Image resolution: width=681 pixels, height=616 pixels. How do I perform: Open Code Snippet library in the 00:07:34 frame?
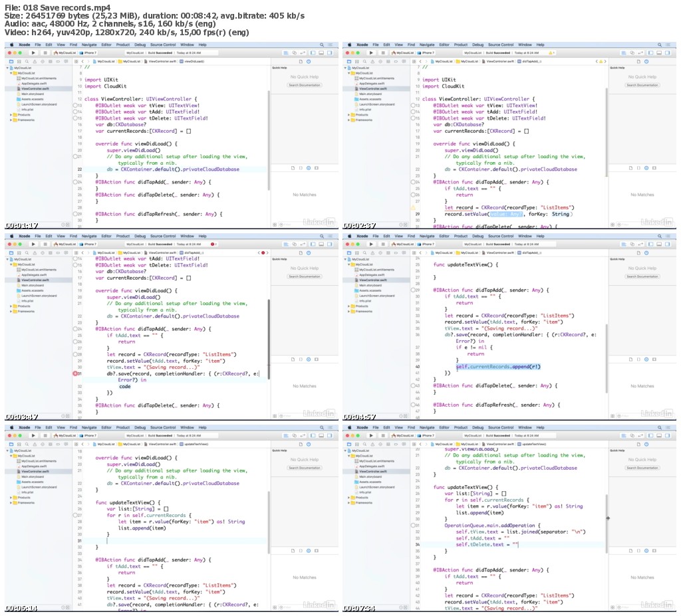(638, 551)
